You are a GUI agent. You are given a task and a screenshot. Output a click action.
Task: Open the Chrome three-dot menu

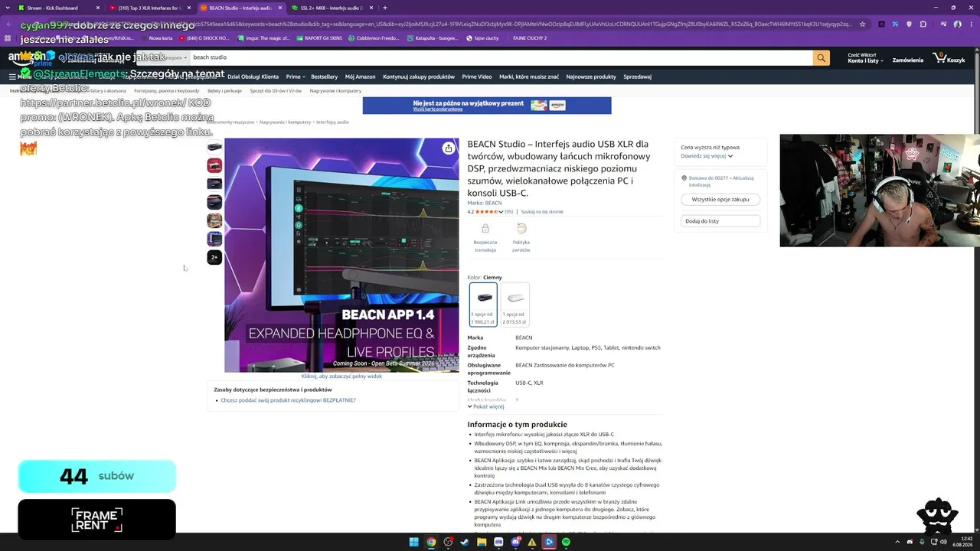pyautogui.click(x=971, y=24)
